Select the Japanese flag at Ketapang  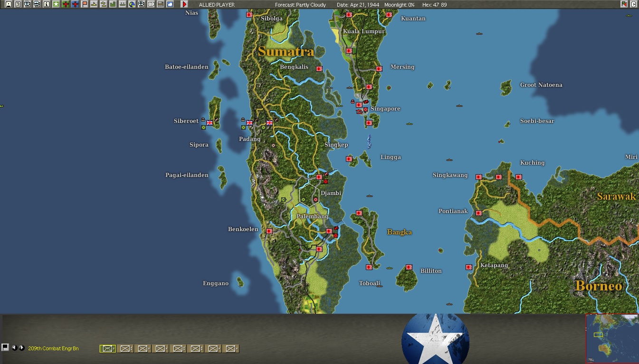(x=469, y=267)
